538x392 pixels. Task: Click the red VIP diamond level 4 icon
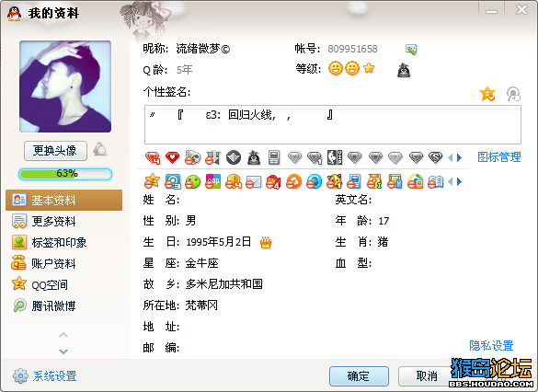(153, 157)
